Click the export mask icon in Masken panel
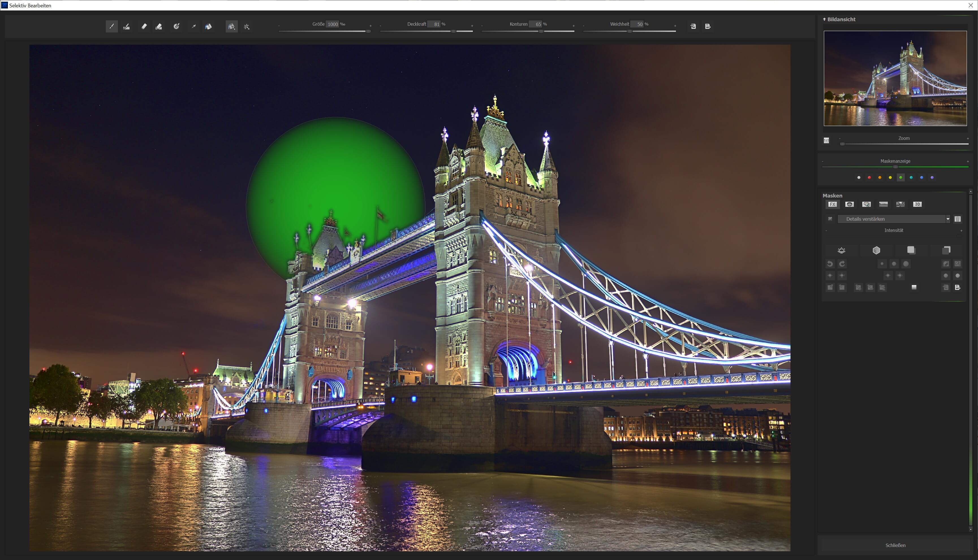 pos(958,287)
